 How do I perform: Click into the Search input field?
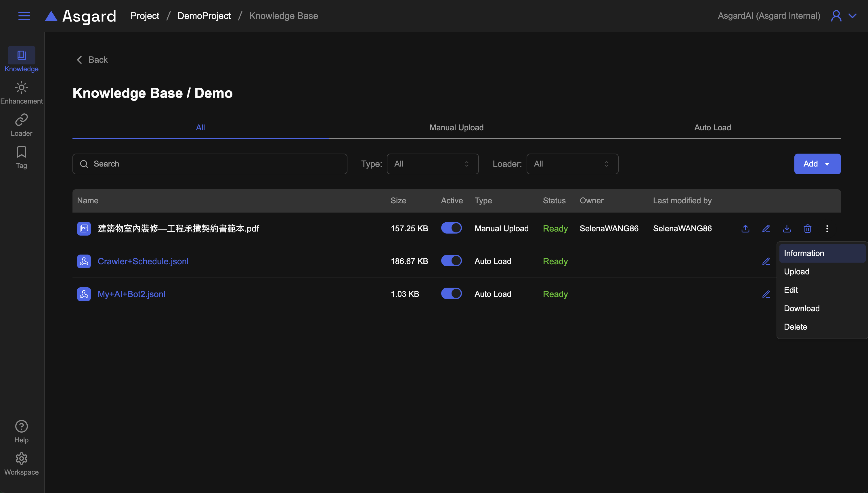pyautogui.click(x=210, y=164)
